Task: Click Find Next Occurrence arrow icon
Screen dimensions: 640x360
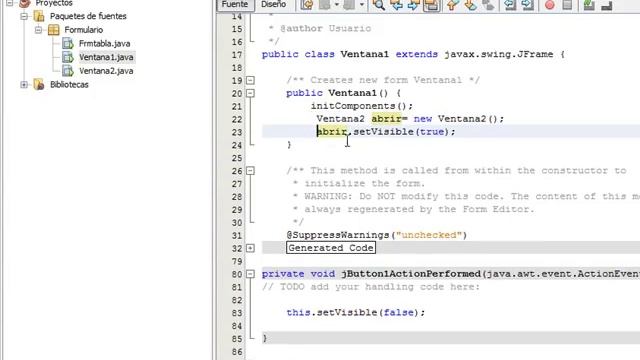Action: click(x=413, y=5)
